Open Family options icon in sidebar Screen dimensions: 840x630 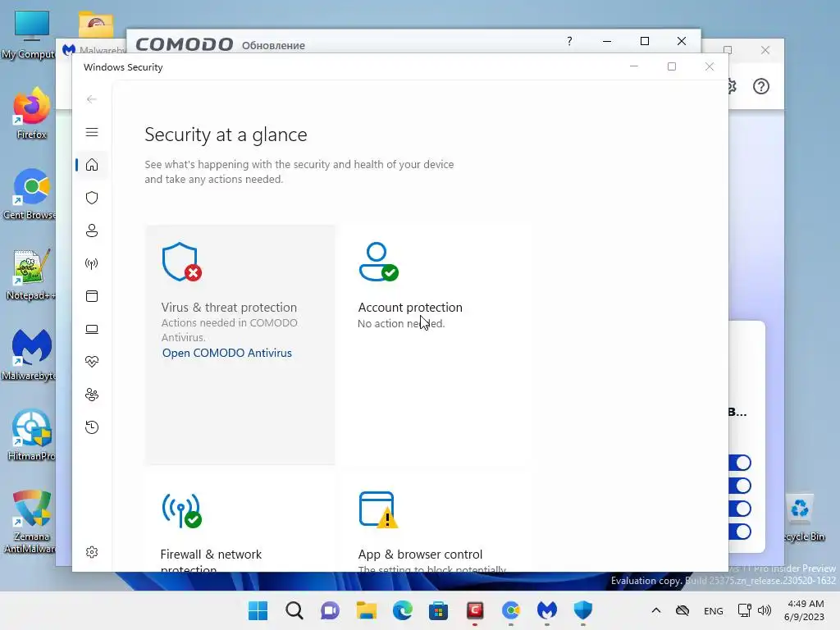[x=92, y=395]
